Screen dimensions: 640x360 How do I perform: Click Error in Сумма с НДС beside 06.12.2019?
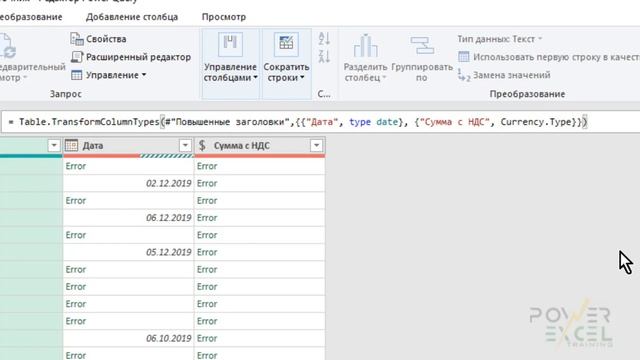tap(207, 218)
